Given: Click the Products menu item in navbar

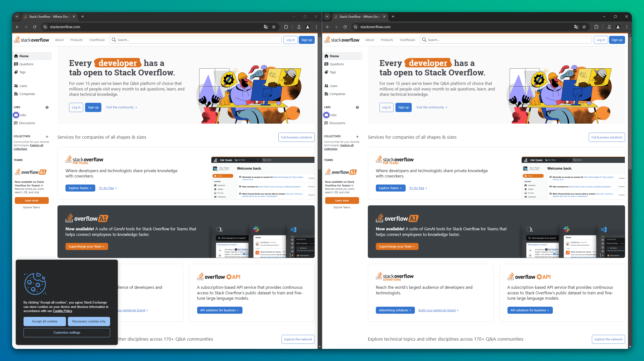Looking at the screenshot, I should click(x=76, y=40).
